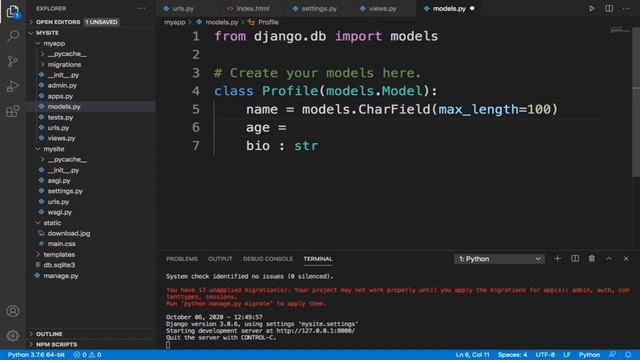Switch to the settings.py editor tab
Viewport: 640px width, 360px height.
tap(319, 9)
